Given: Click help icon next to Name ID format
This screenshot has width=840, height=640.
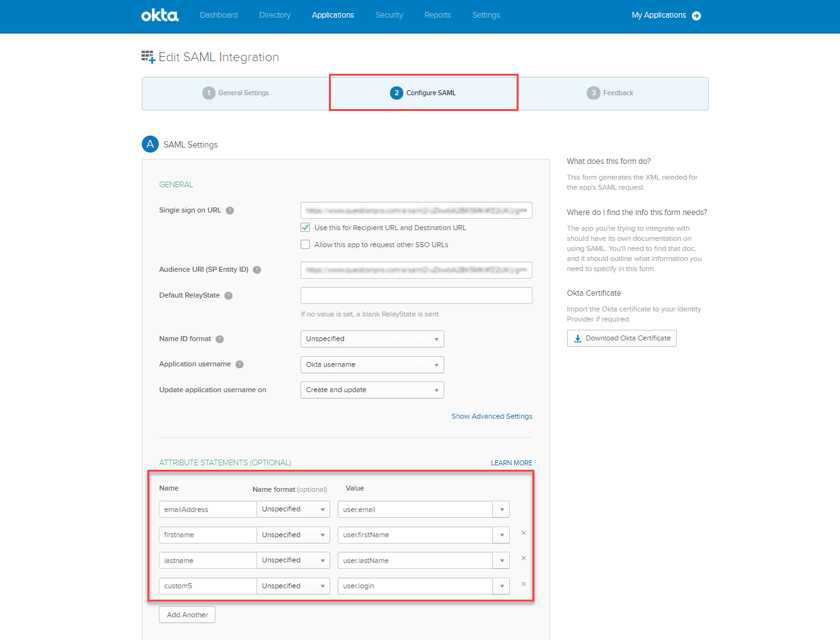Looking at the screenshot, I should pos(220,339).
